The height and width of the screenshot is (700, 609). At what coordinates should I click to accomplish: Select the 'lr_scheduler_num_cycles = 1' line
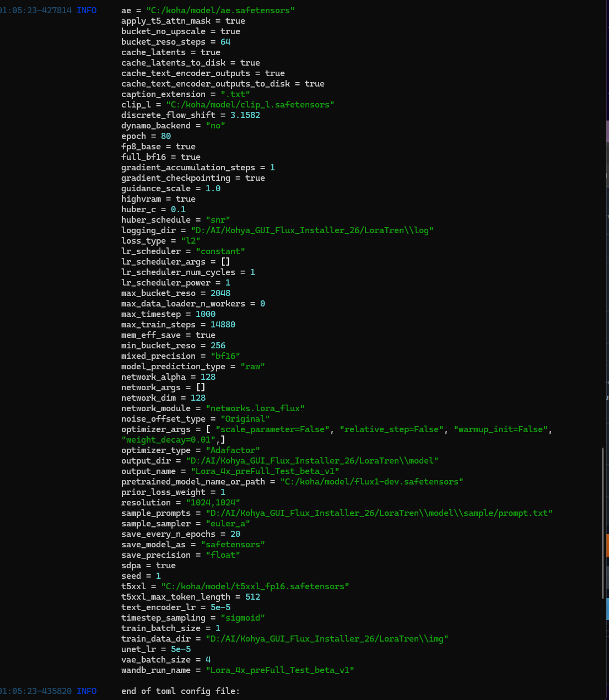pyautogui.click(x=188, y=272)
